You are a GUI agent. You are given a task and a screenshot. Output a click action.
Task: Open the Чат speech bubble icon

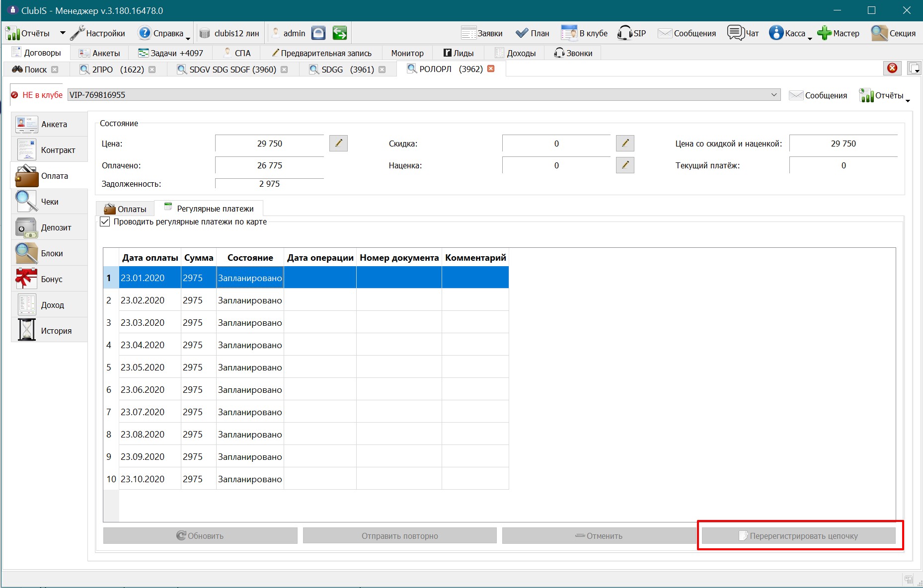(736, 33)
